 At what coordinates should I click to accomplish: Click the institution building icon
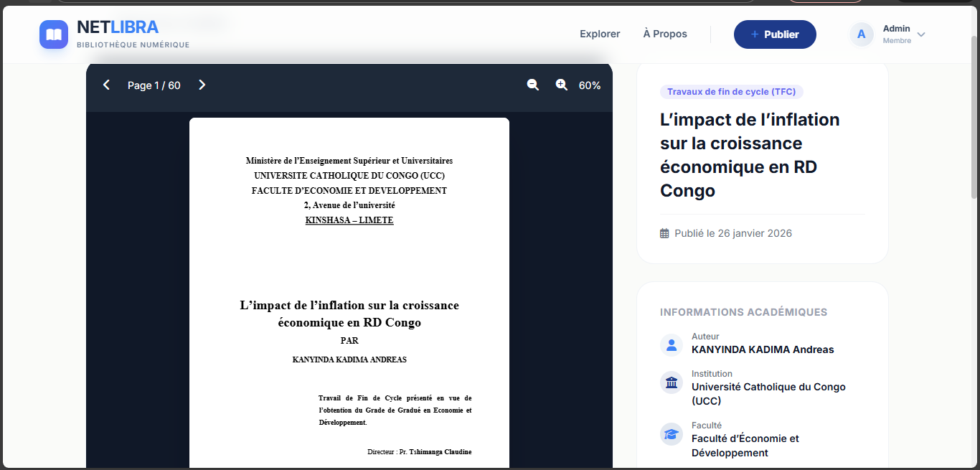tap(672, 382)
